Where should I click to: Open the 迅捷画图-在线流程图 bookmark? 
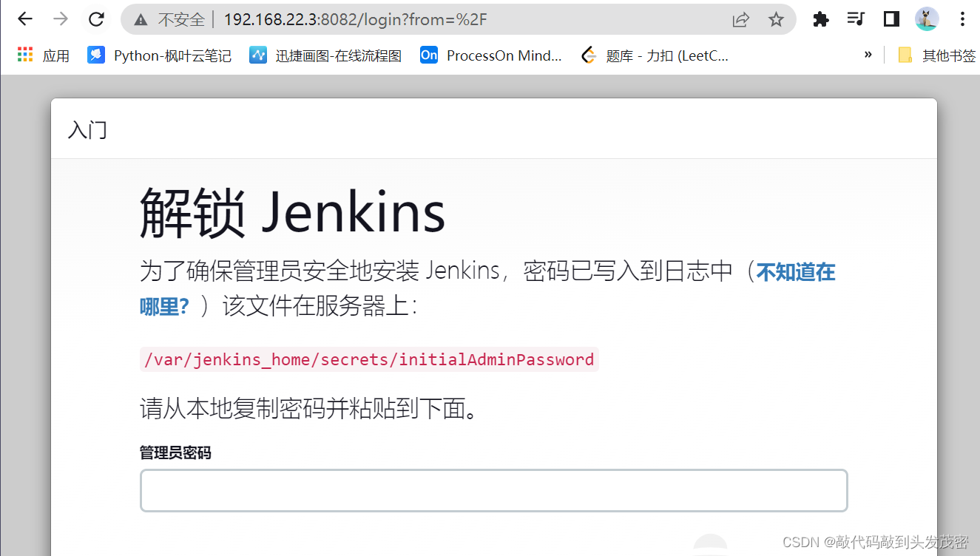pos(325,55)
